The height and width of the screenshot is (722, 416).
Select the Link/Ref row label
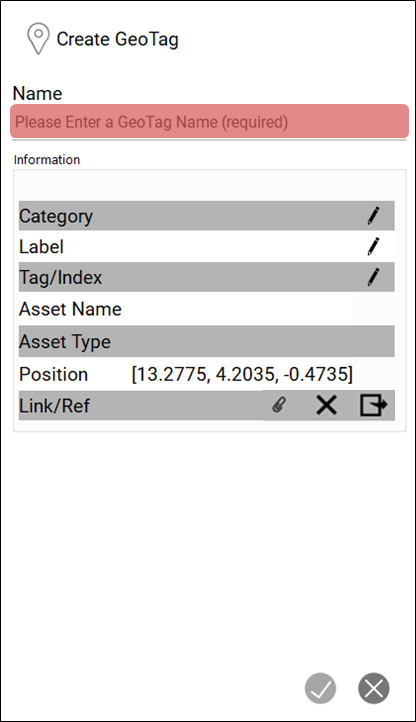pyautogui.click(x=54, y=406)
